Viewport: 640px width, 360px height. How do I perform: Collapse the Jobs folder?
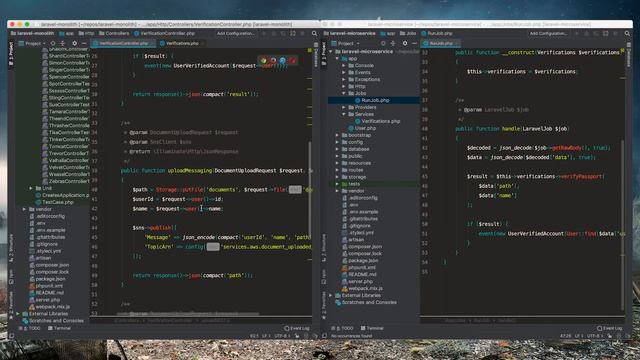(344, 93)
